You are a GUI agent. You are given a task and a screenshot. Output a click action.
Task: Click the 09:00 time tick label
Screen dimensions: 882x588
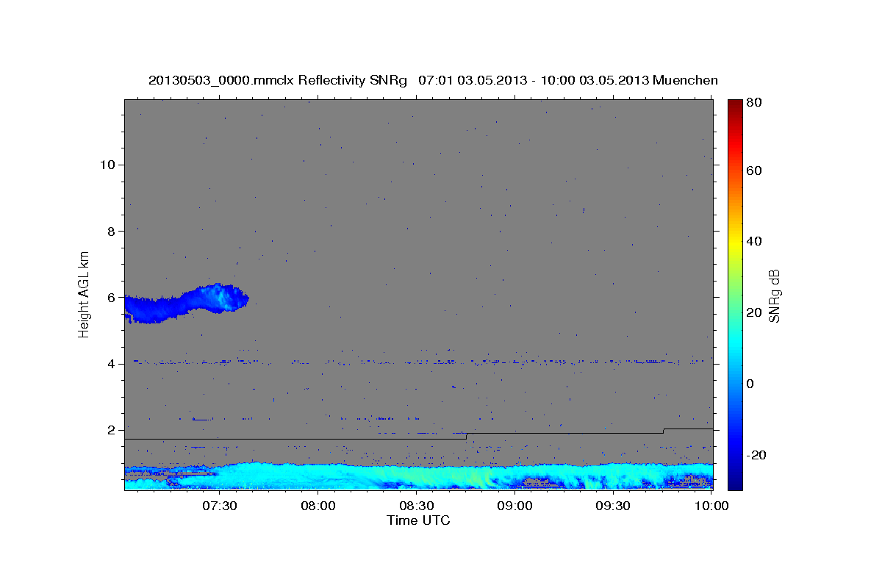click(514, 506)
